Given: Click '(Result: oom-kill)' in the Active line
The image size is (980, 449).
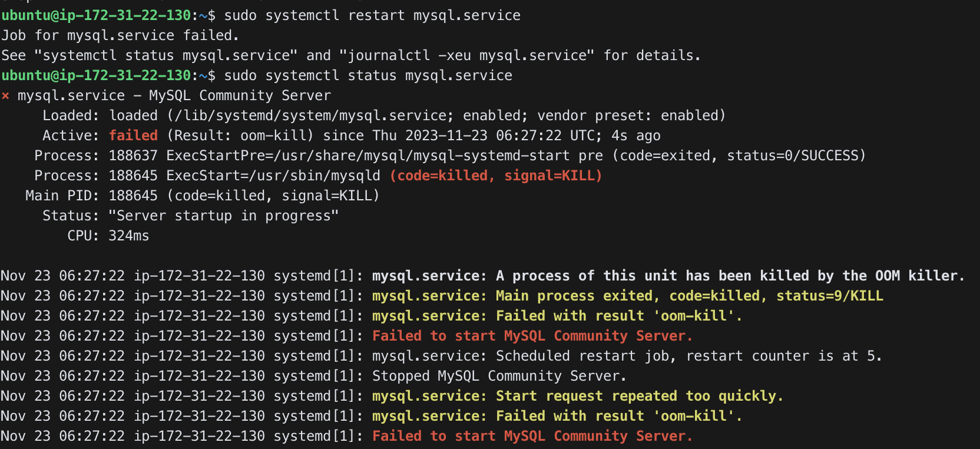Looking at the screenshot, I should coord(240,136).
